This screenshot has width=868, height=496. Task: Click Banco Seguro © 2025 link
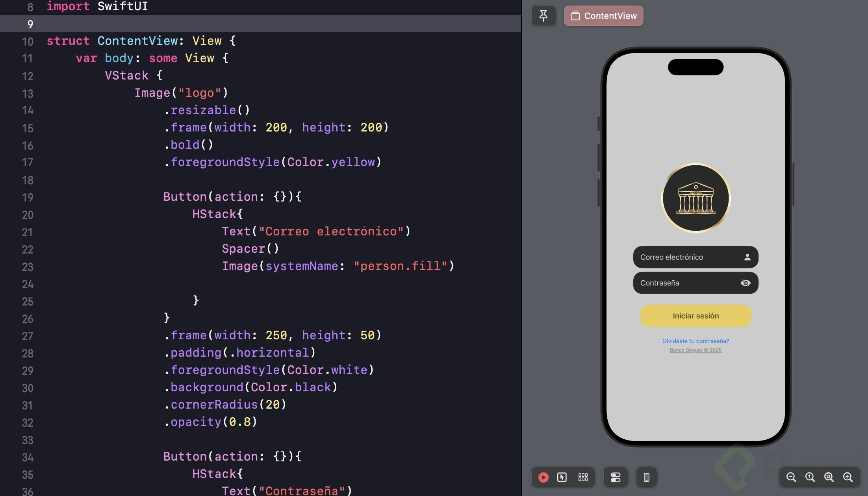(x=696, y=350)
